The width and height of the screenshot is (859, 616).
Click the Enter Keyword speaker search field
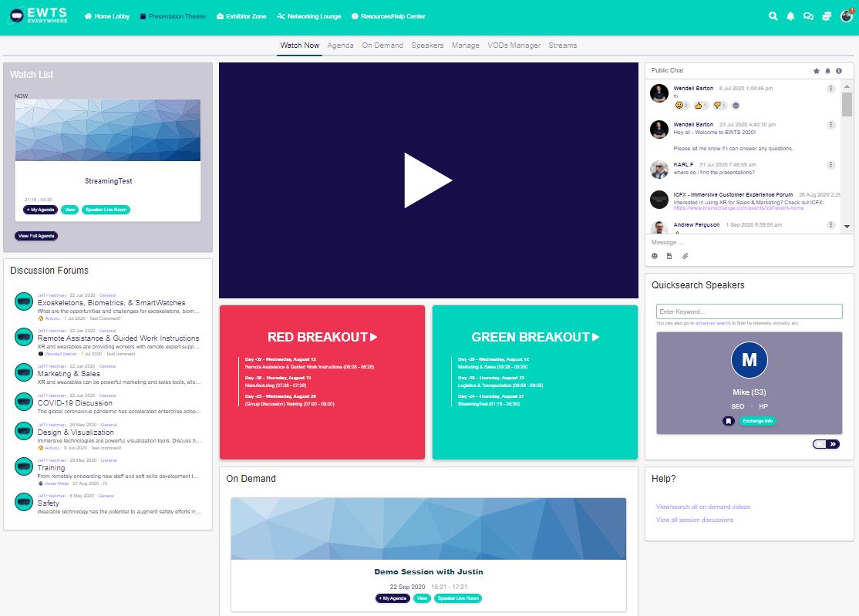coord(749,311)
